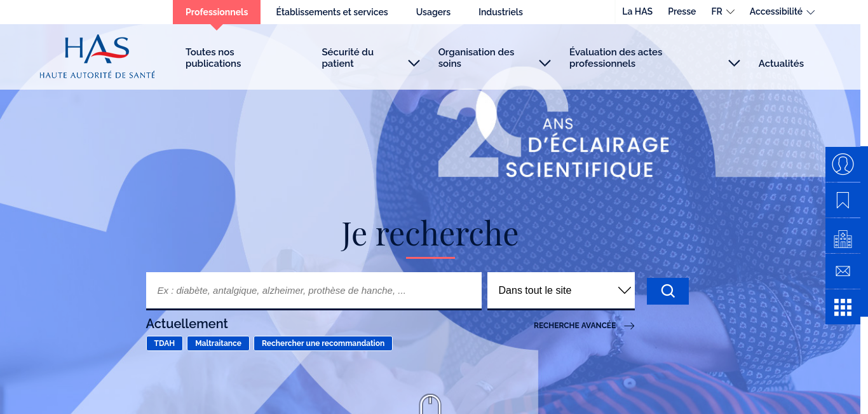Focus the search text input field
The height and width of the screenshot is (414, 868).
click(x=314, y=291)
